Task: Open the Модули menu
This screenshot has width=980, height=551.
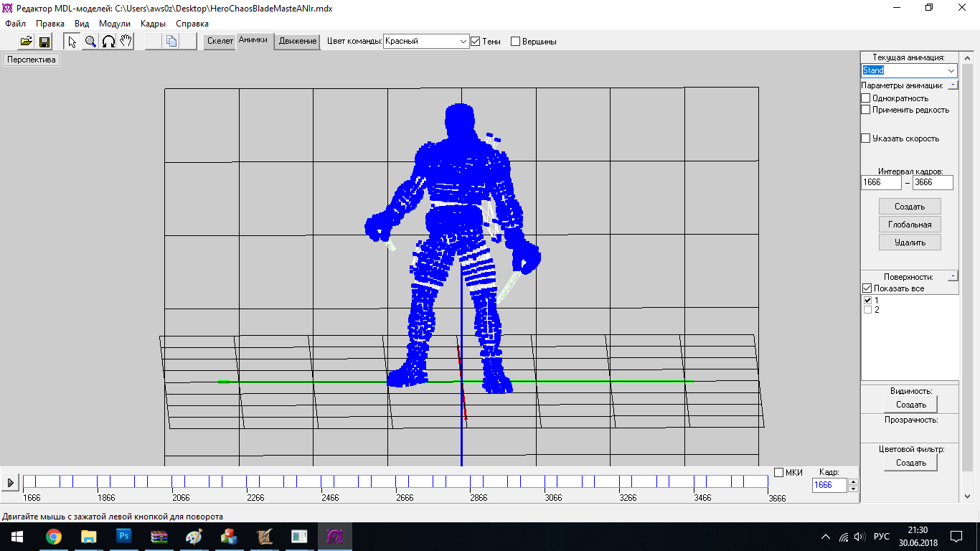Action: pos(114,24)
